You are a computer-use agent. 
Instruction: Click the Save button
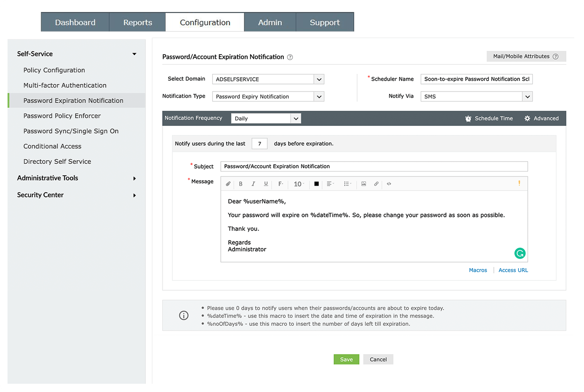[x=346, y=359]
